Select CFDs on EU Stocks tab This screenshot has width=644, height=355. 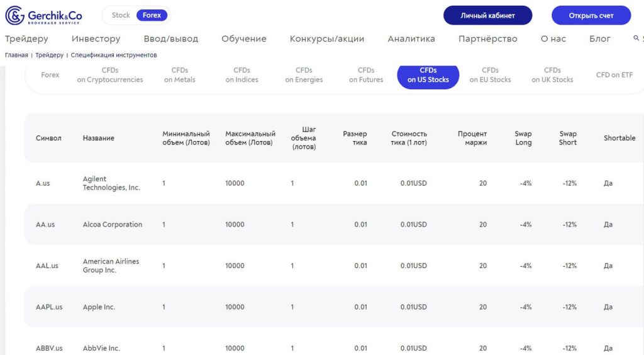pos(491,75)
